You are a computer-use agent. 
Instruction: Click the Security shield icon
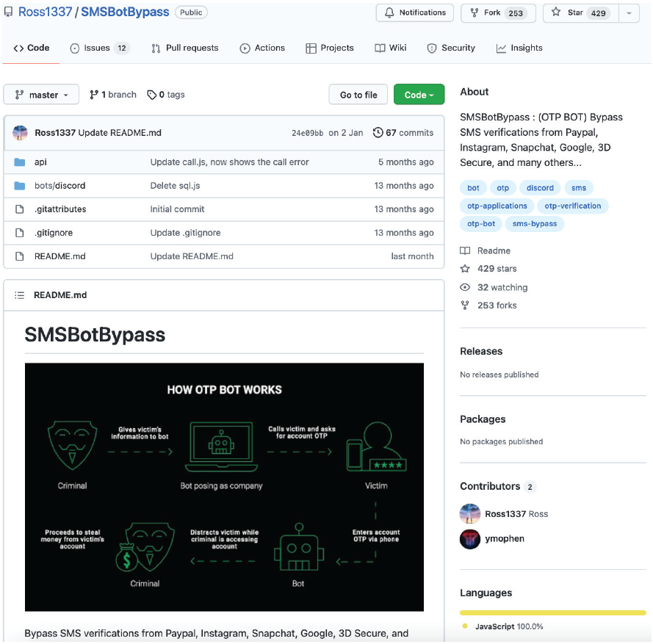click(x=432, y=48)
